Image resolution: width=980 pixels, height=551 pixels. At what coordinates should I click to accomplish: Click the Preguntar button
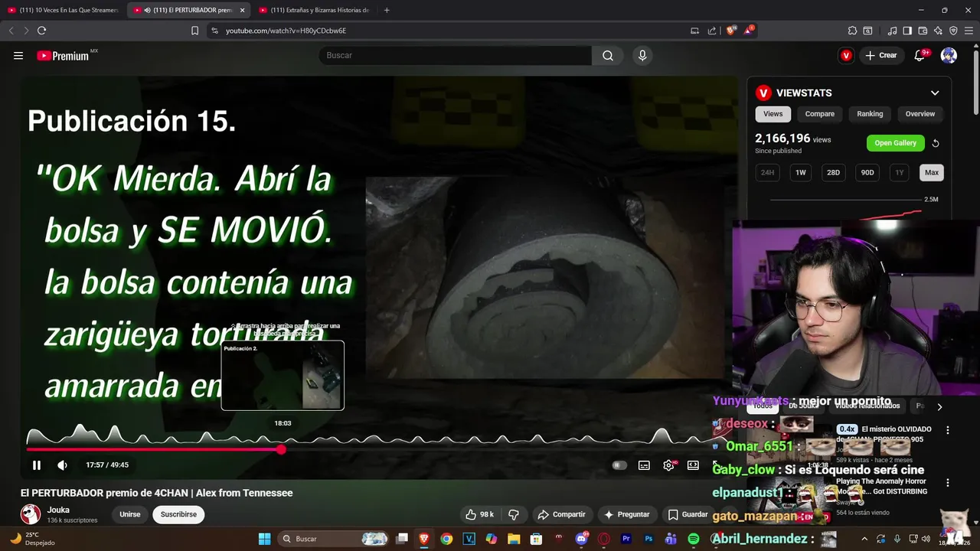click(626, 514)
